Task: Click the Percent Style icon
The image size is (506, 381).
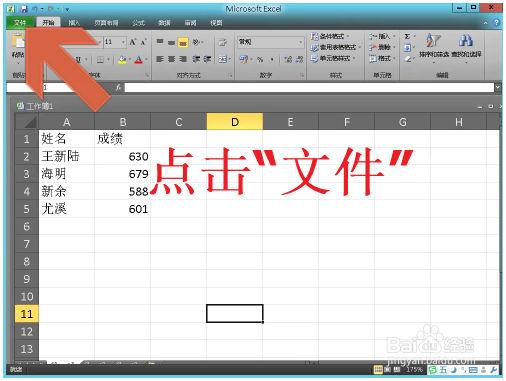Action: (x=260, y=59)
